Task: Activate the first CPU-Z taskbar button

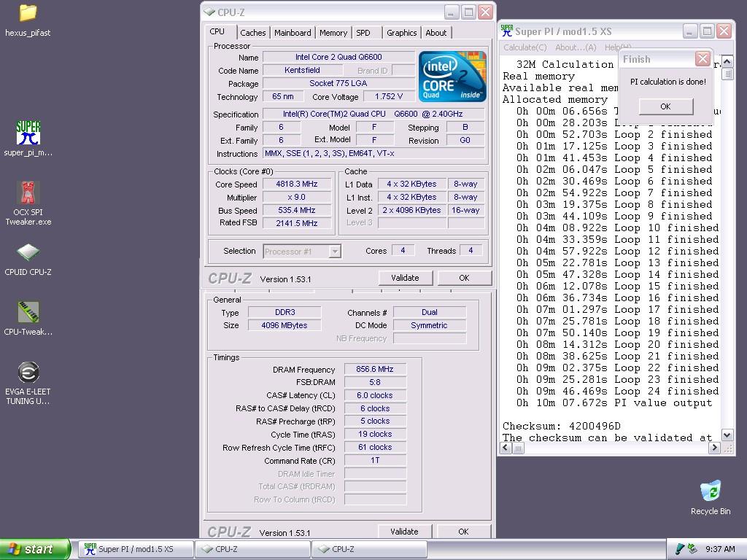Action: click(252, 549)
